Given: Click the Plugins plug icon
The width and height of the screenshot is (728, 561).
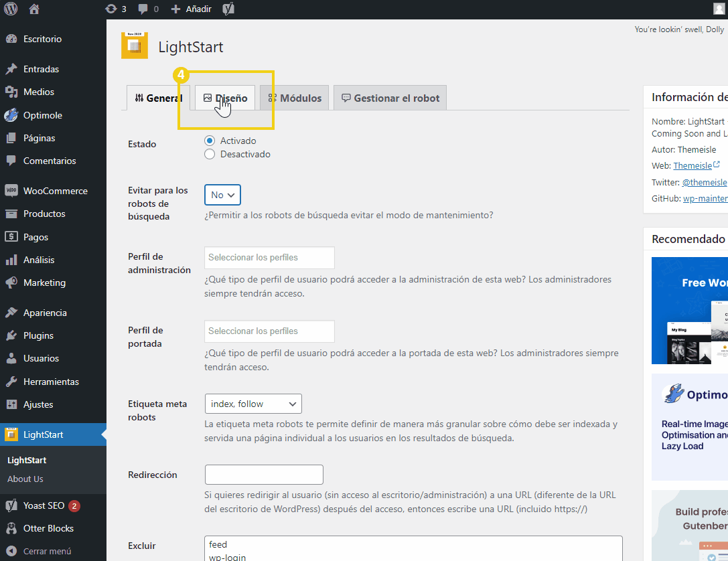Looking at the screenshot, I should coord(11,335).
